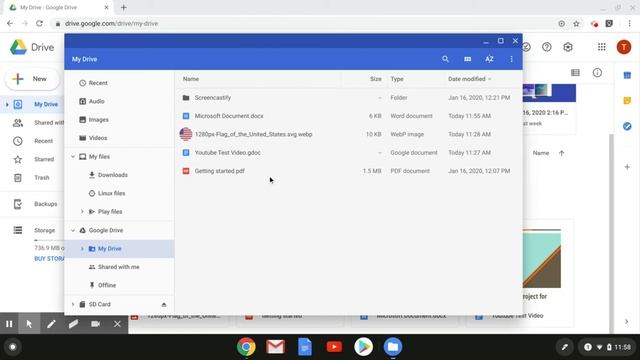Collapse the My files tree section

(73, 157)
